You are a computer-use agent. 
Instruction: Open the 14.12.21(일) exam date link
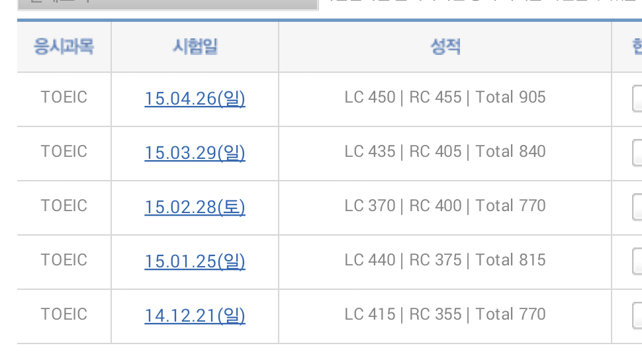[x=195, y=316]
